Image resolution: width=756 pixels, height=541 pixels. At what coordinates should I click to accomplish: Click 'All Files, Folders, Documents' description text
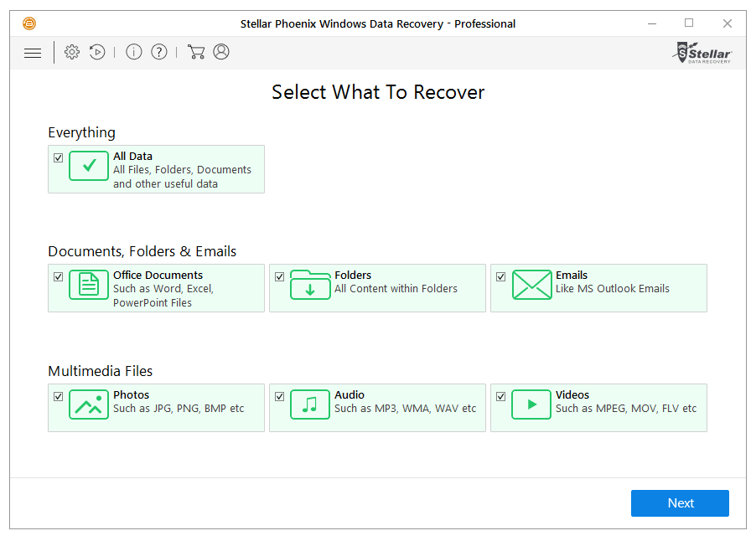(182, 170)
